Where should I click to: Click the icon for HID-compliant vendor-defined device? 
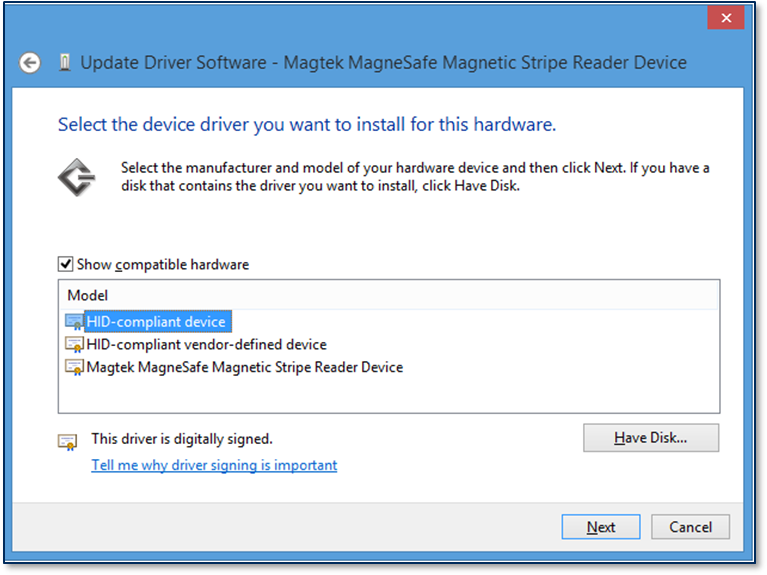pyautogui.click(x=74, y=345)
